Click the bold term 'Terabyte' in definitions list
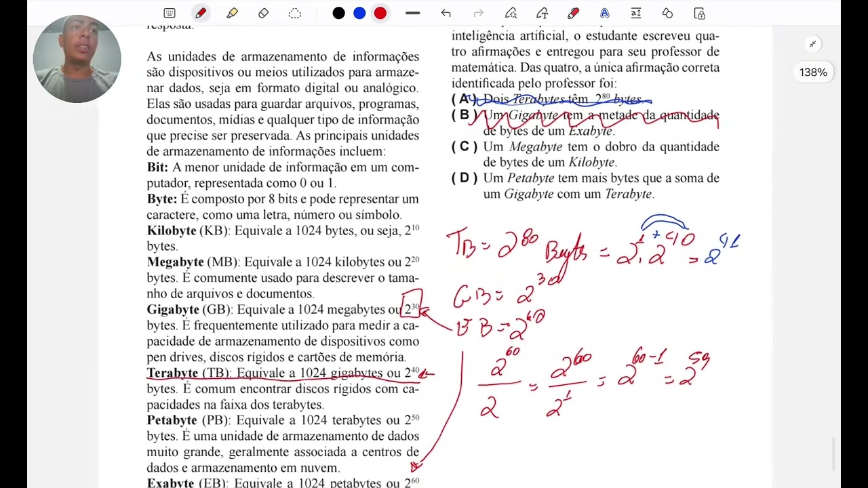The width and height of the screenshot is (868, 488). pyautogui.click(x=172, y=373)
